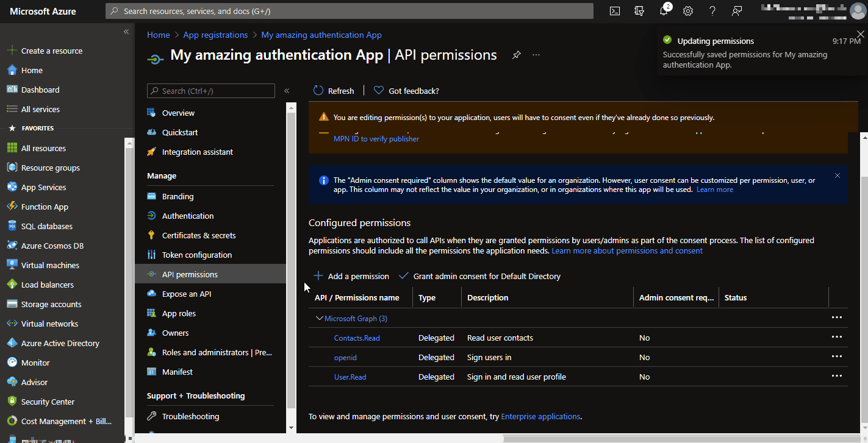Screen dimensions: 868x443
Task: Open the Notifications bell
Action: pyautogui.click(x=663, y=10)
